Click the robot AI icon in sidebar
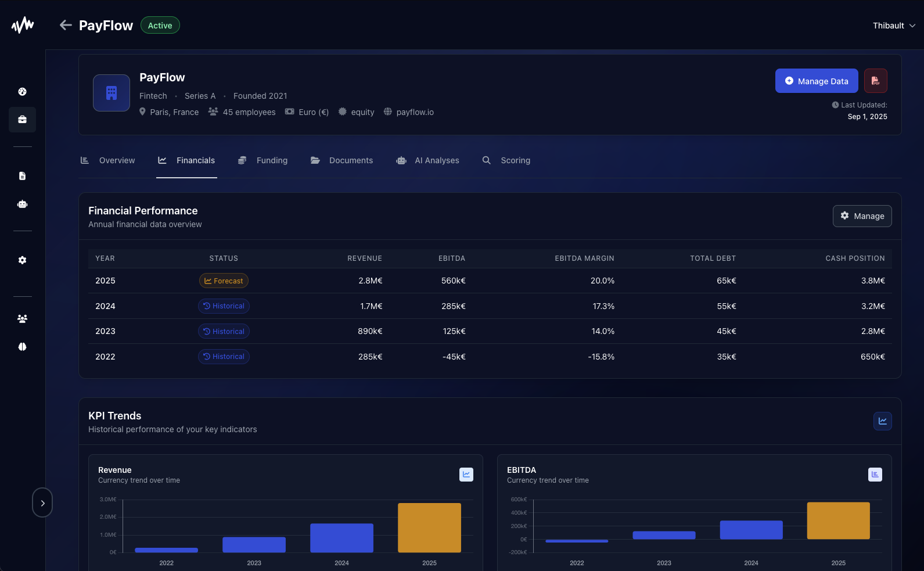The height and width of the screenshot is (571, 924). (x=23, y=204)
